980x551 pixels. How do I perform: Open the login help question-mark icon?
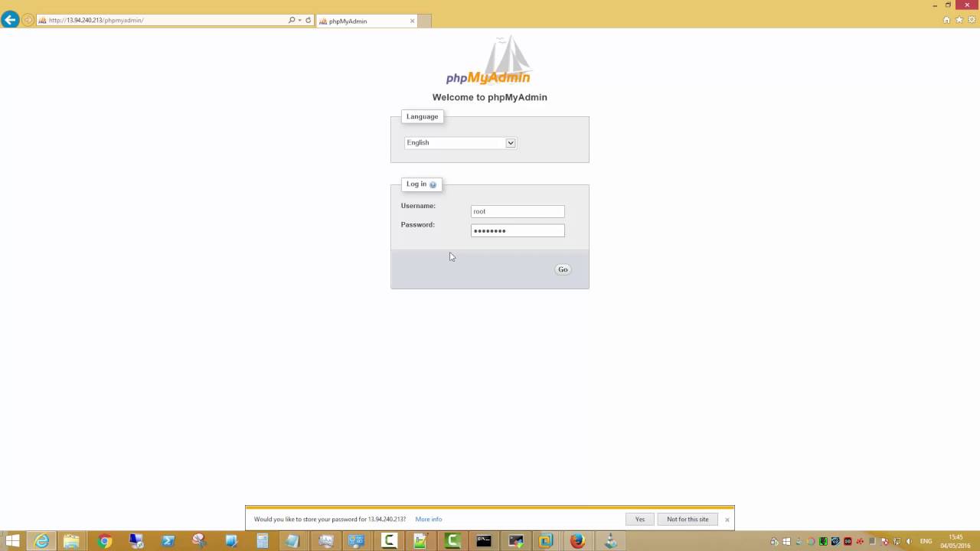click(433, 184)
